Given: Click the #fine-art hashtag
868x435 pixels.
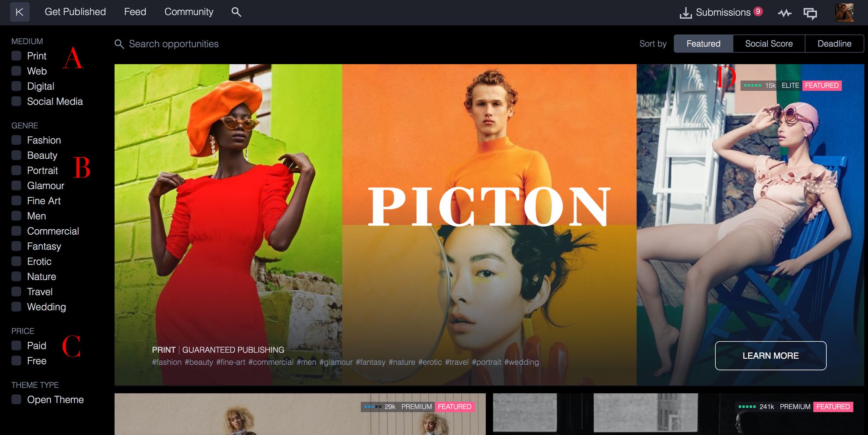Looking at the screenshot, I should pyautogui.click(x=230, y=362).
